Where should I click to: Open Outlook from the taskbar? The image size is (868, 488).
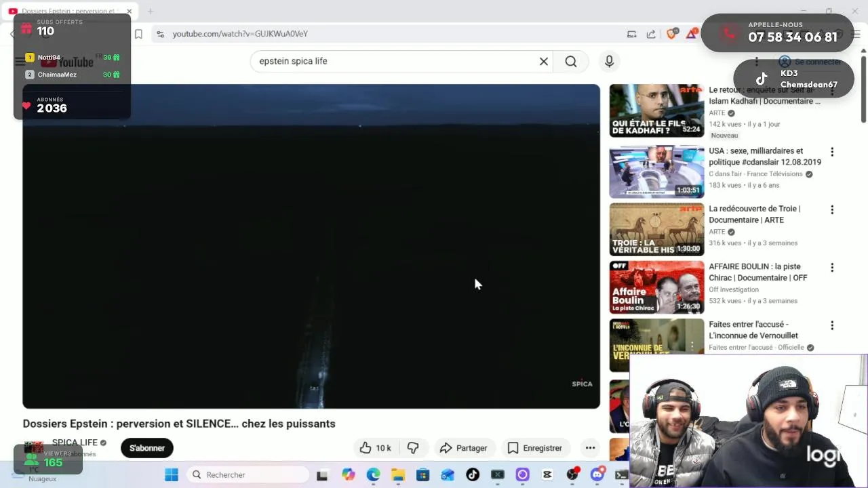click(x=448, y=474)
